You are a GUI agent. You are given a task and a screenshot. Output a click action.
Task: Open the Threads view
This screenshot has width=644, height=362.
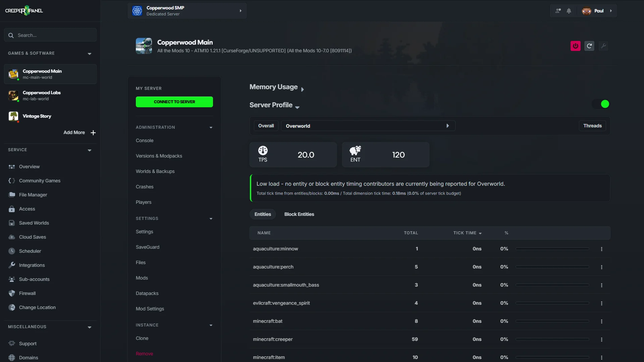pyautogui.click(x=592, y=126)
